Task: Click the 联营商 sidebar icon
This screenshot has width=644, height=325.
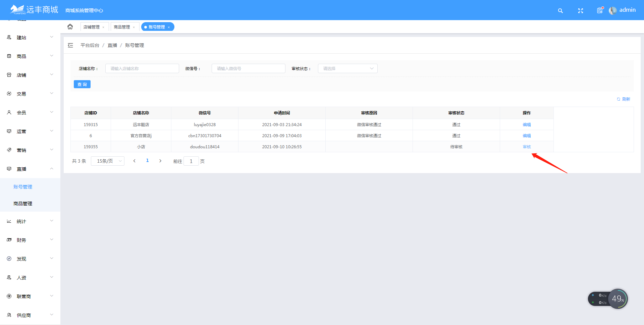Action: point(9,296)
